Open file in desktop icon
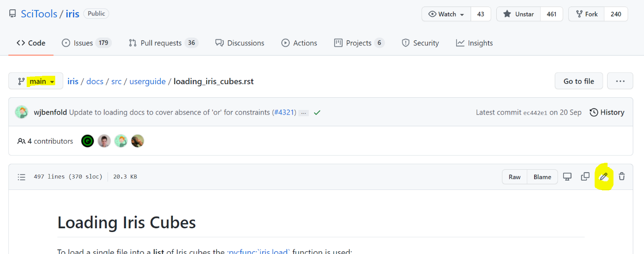 tap(567, 177)
